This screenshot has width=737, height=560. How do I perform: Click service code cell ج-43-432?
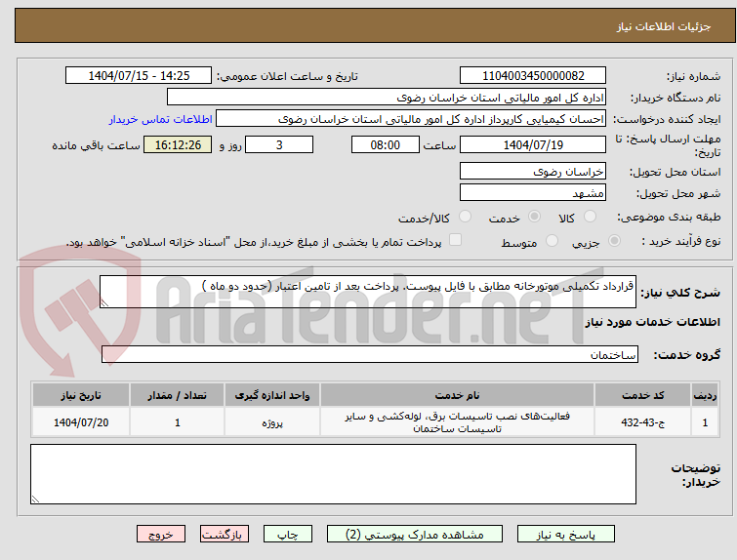[642, 422]
